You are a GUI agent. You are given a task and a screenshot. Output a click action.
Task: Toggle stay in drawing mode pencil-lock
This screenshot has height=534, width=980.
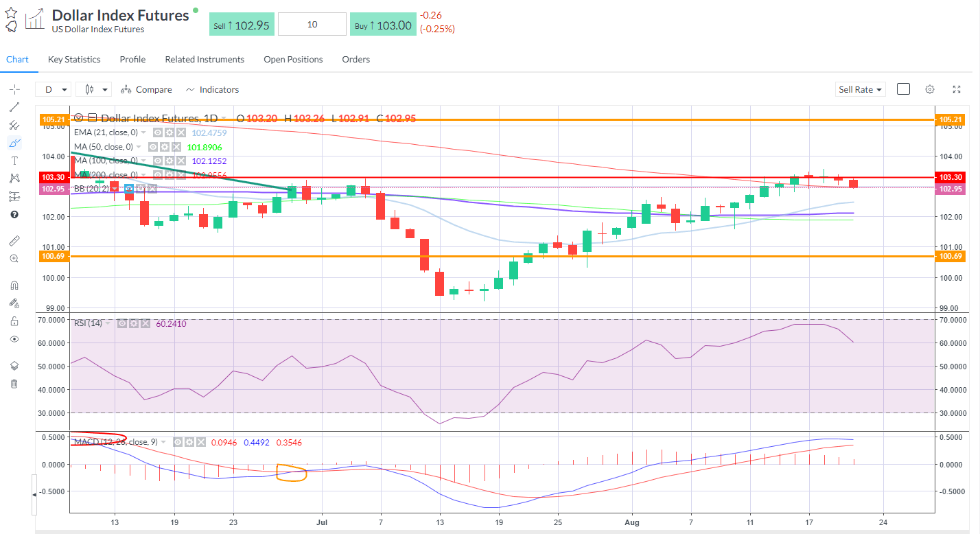coord(14,303)
